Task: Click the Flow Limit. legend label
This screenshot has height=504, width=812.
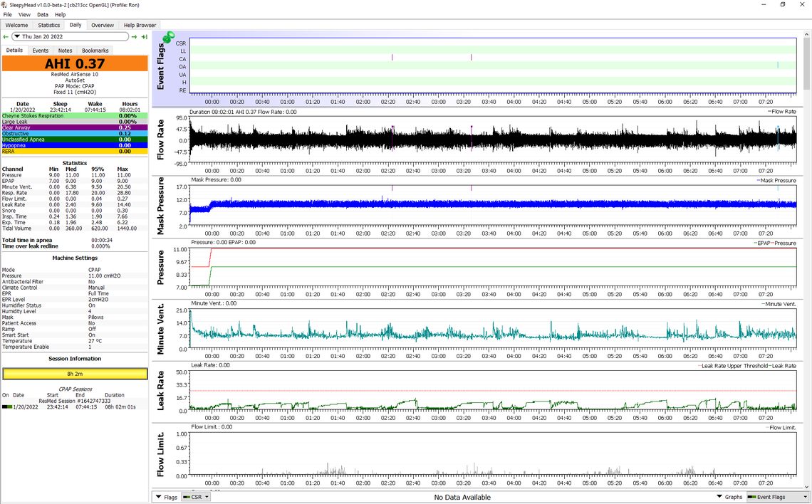Action: tap(781, 428)
